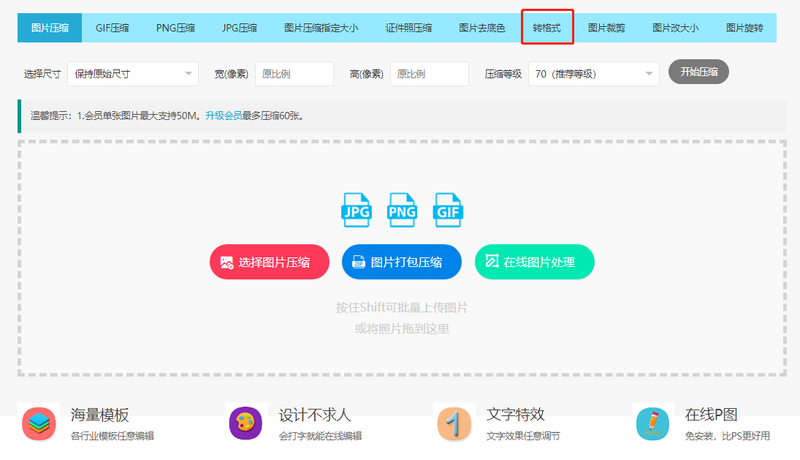
Task: Open the 文字特效 heading
Action: pyautogui.click(x=515, y=415)
